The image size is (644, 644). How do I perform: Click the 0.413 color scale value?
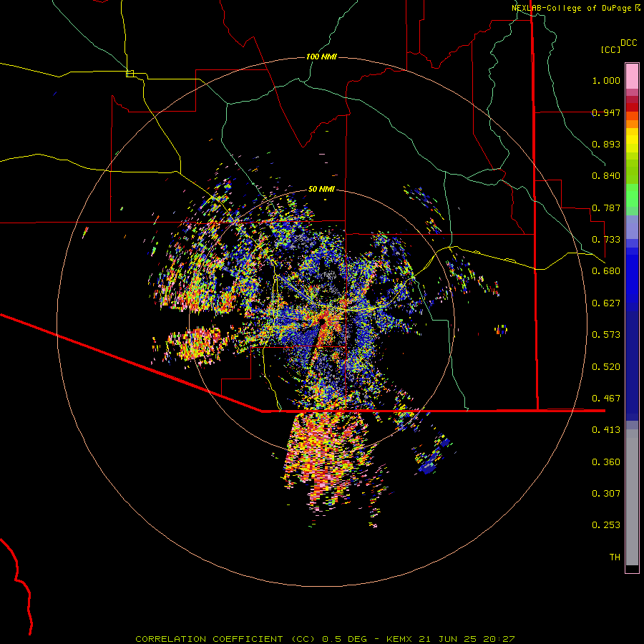pos(606,430)
